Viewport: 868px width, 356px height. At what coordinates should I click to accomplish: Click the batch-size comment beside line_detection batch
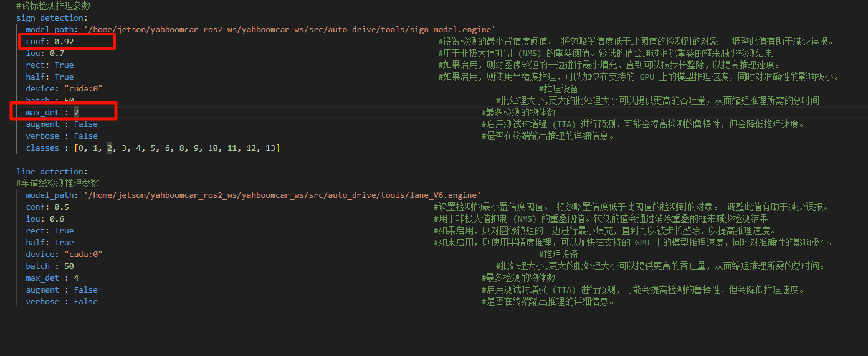661,266
